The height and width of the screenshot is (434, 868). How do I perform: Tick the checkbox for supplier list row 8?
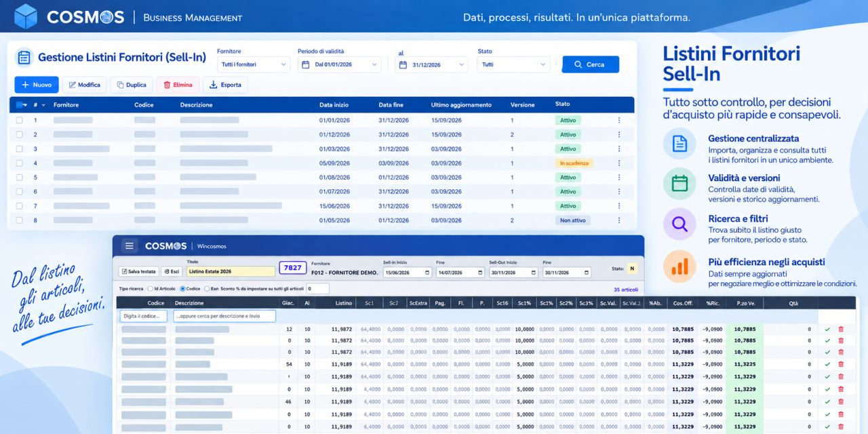(x=19, y=220)
